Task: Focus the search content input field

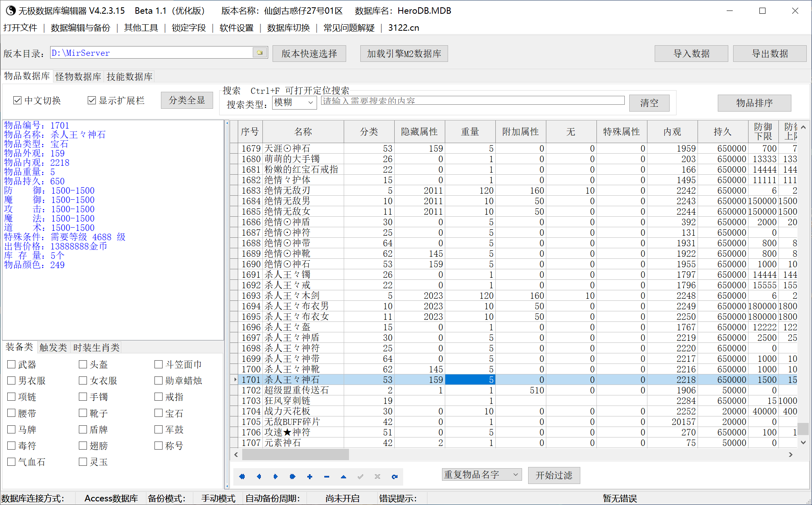Action: [x=473, y=100]
